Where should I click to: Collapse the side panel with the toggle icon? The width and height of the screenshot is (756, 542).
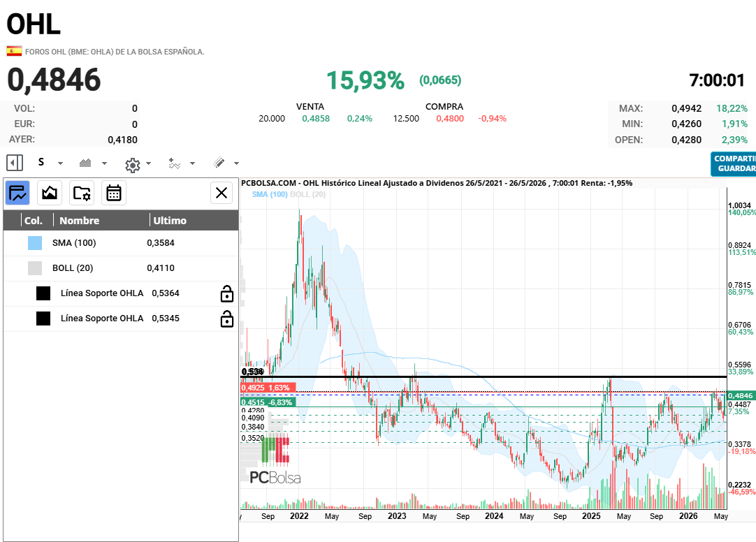(x=15, y=163)
